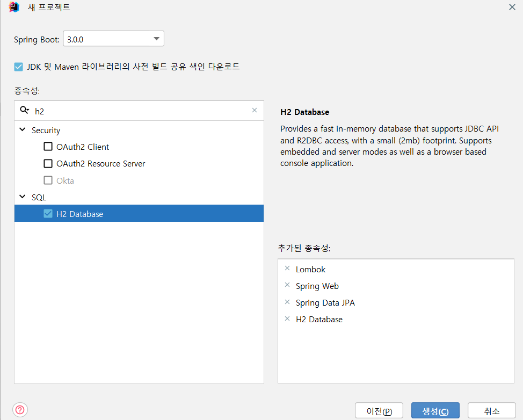Toggle JDK and Maven shared index download
523x420 pixels.
[x=19, y=67]
